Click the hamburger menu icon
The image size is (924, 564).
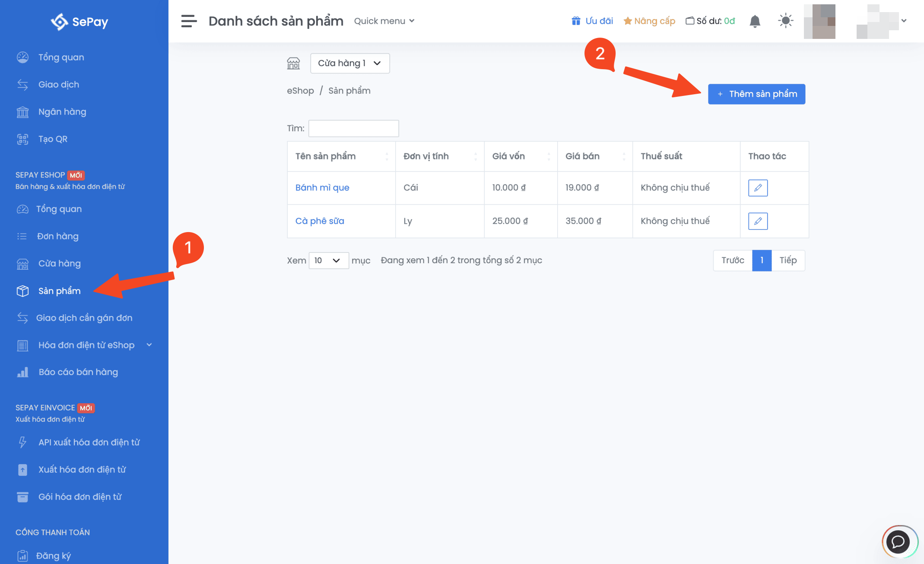click(x=189, y=21)
